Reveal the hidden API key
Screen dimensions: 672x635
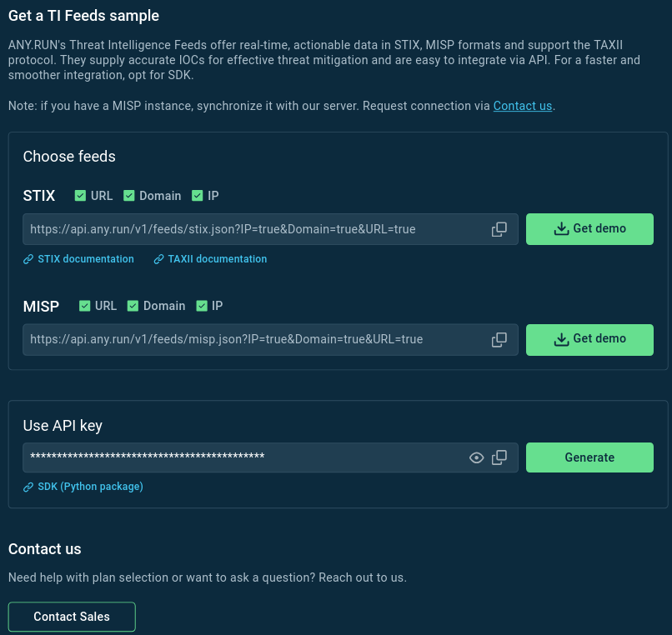click(477, 457)
